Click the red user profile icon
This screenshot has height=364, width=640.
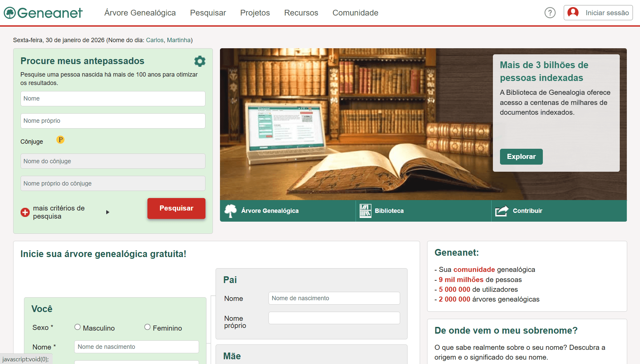[x=573, y=13]
